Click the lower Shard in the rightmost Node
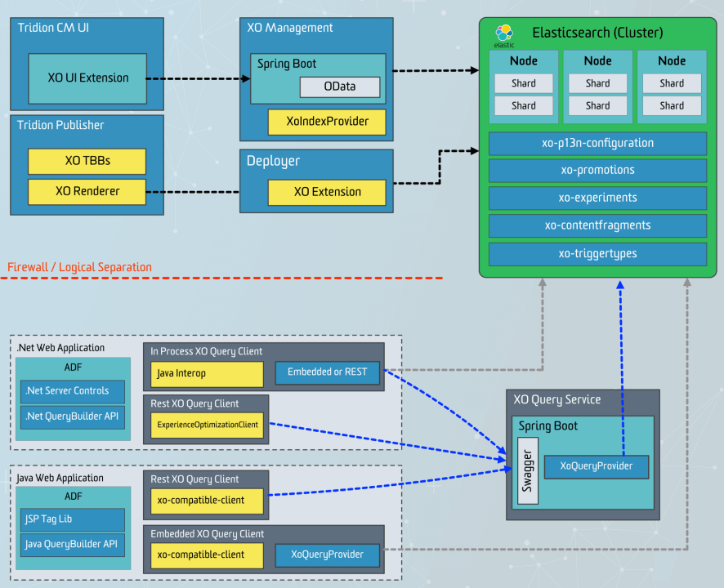The image size is (724, 588). point(672,105)
